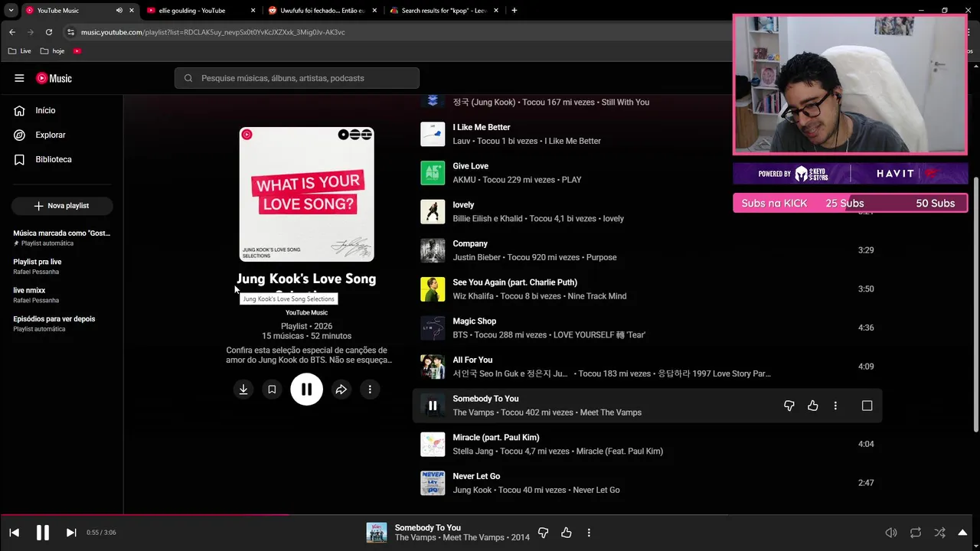Mute the YouTube Music tab via the speaker icon
This screenshot has width=980, height=551.
tap(119, 11)
